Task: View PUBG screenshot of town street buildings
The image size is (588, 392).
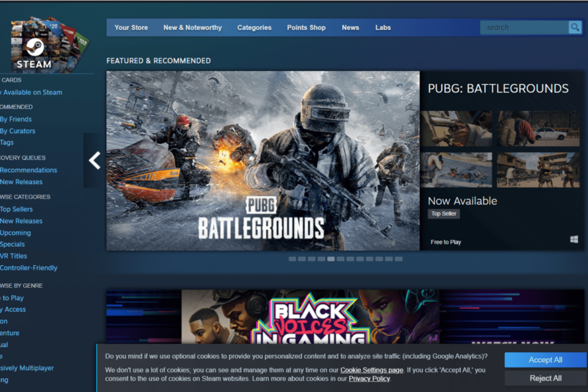Action: [538, 169]
